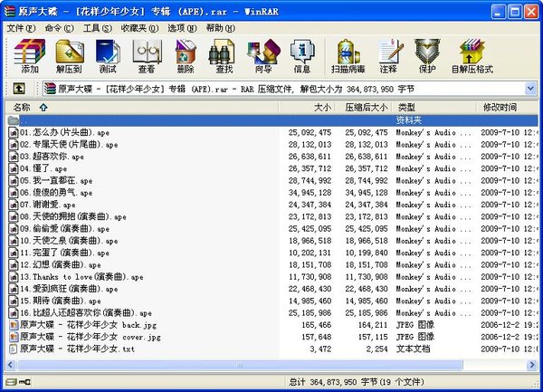543x392 pixels.
Task: Open the 查看 (View) toolbar tool
Action: pyautogui.click(x=147, y=57)
